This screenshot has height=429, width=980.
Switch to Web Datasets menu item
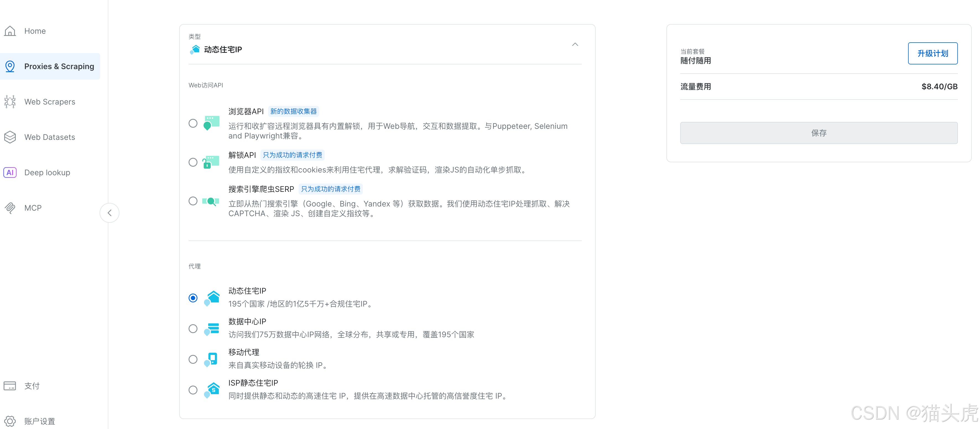click(49, 137)
